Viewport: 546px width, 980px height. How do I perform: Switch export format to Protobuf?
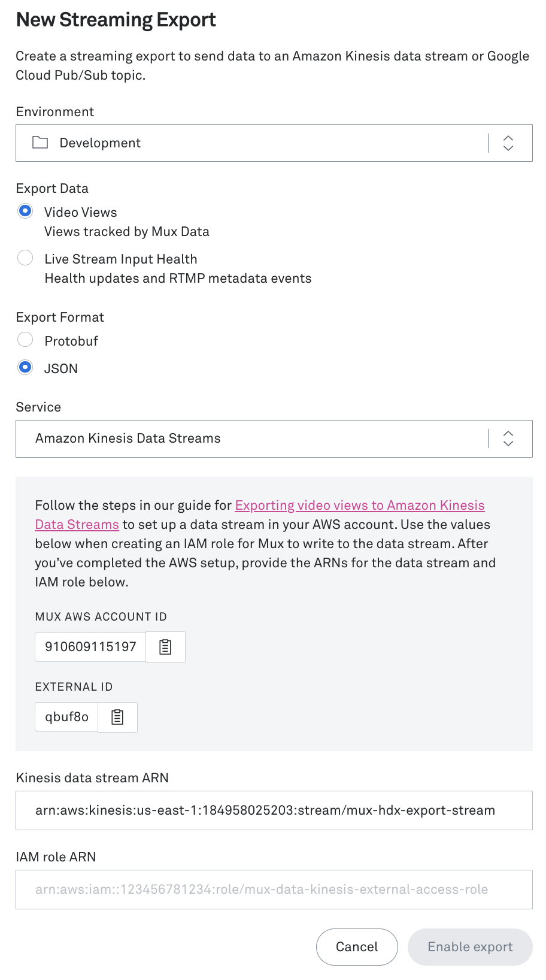pos(25,340)
